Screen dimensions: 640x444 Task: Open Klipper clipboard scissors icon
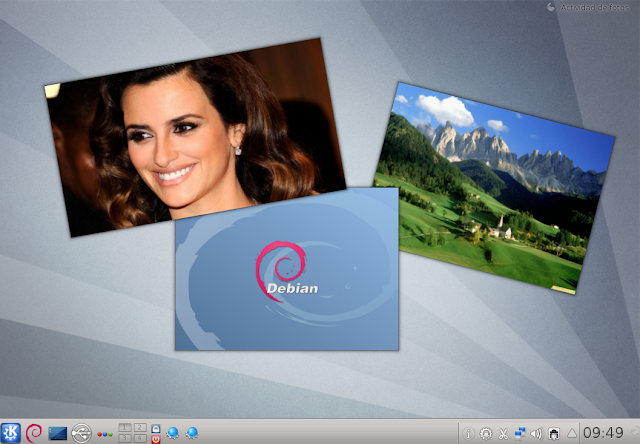[503, 433]
